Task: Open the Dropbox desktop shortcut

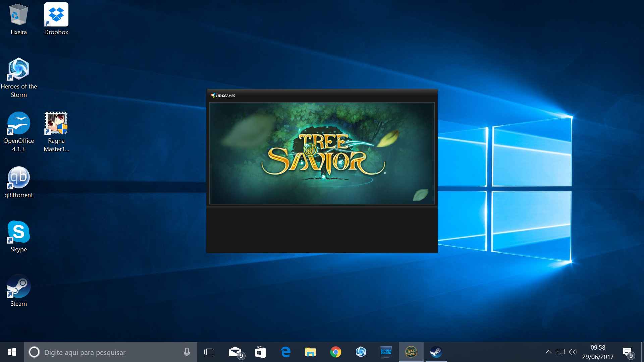Action: click(x=56, y=15)
